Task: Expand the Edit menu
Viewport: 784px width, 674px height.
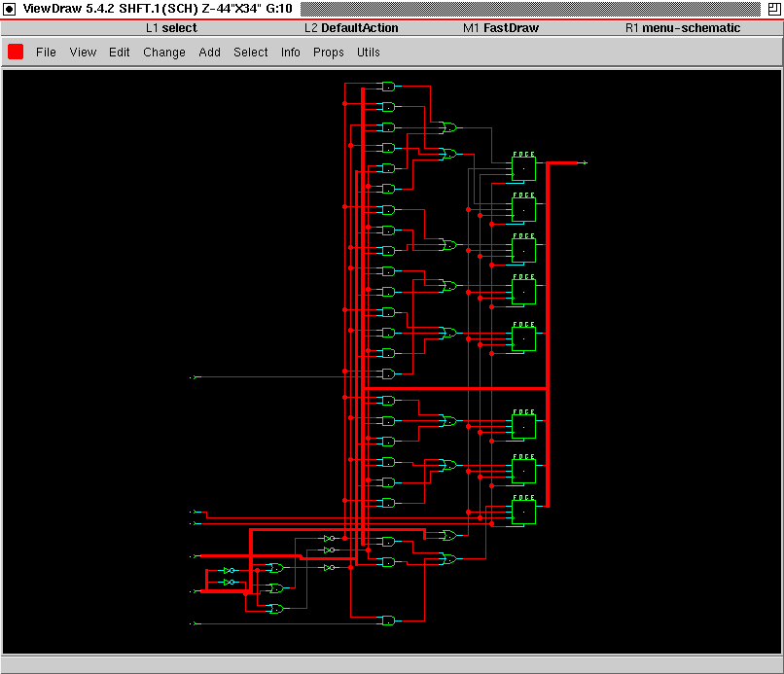Action: (119, 53)
